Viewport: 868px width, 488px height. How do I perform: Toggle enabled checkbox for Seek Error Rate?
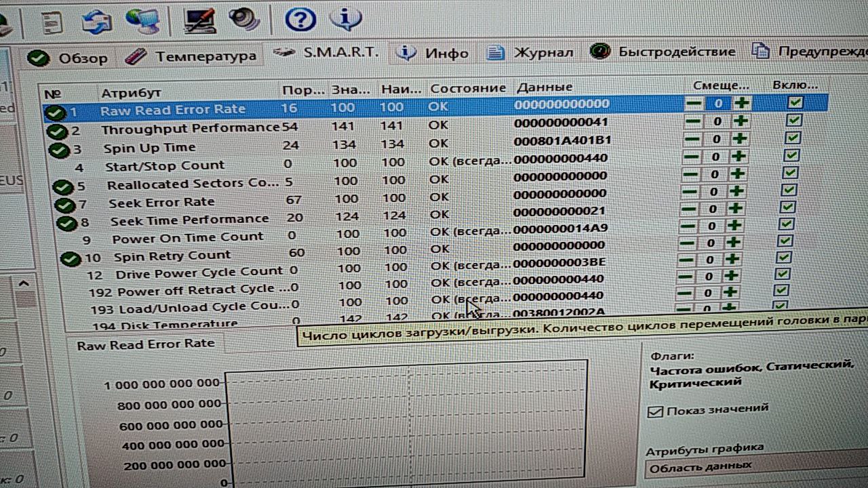tap(787, 191)
